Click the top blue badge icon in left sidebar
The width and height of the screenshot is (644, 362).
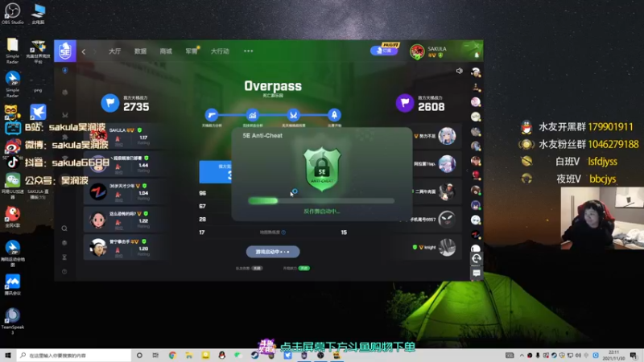65,71
